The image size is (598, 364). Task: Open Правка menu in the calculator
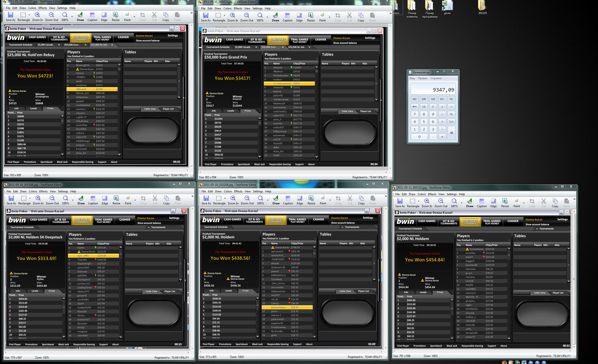point(423,78)
